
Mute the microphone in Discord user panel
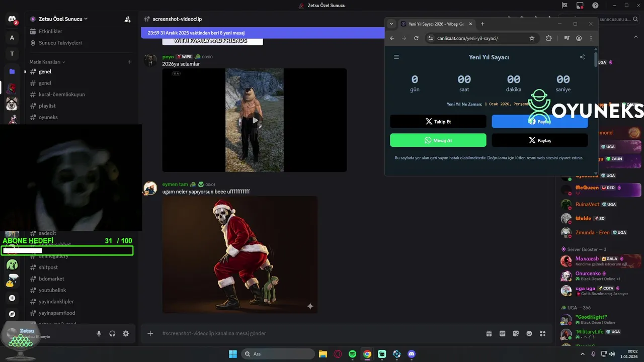[x=99, y=333]
